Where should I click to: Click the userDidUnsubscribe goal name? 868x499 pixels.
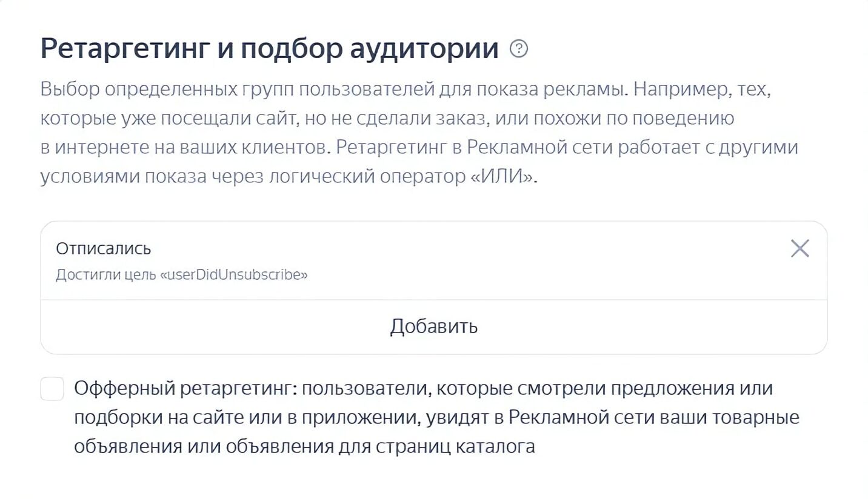pyautogui.click(x=234, y=275)
